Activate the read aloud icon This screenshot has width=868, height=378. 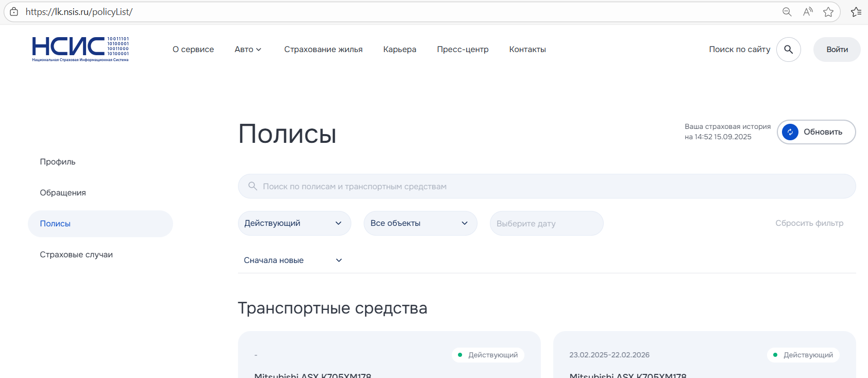[808, 12]
